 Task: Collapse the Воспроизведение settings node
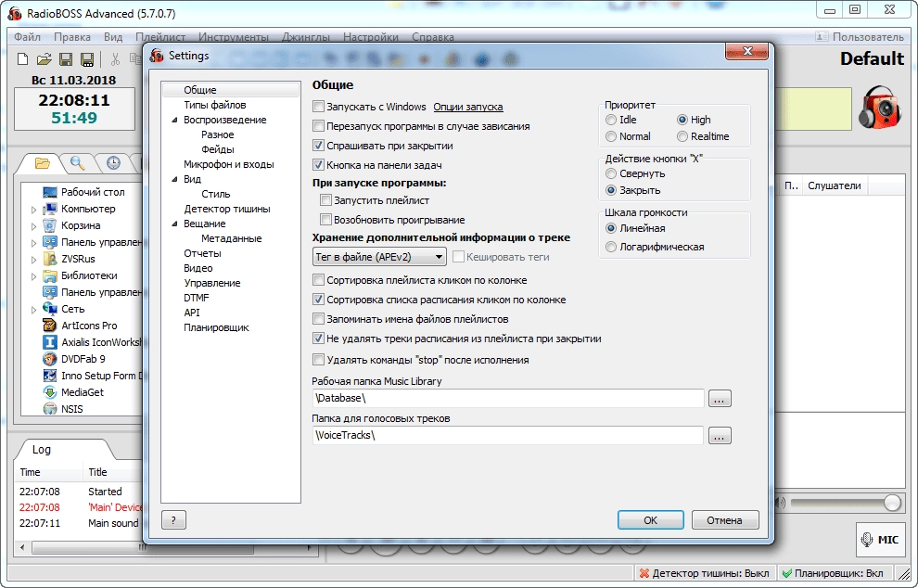point(174,120)
